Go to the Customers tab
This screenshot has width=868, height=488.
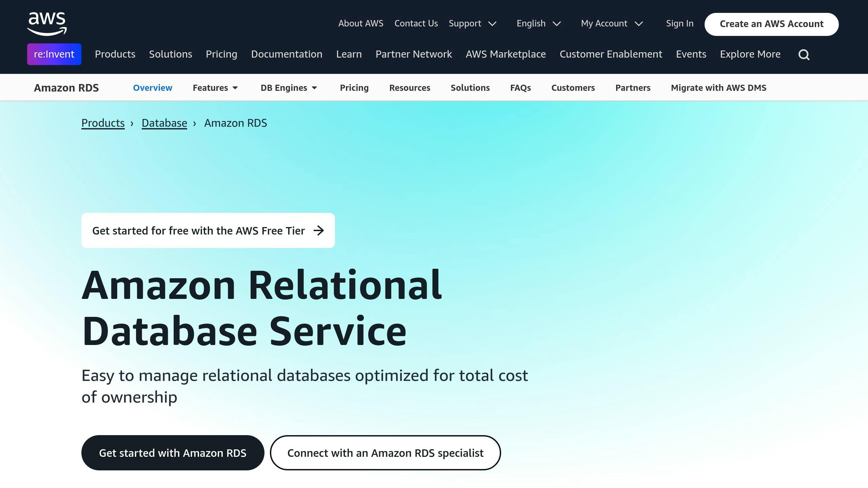coord(573,88)
